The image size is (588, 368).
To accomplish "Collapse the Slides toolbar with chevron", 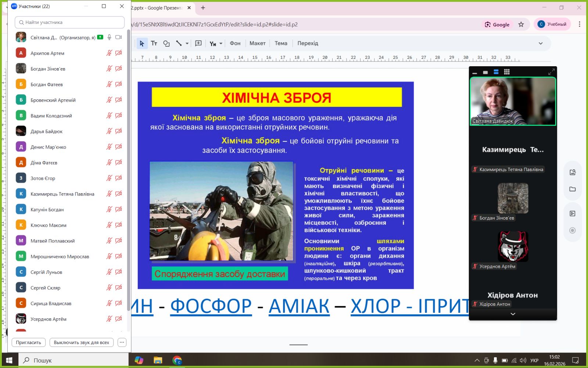I will point(541,43).
